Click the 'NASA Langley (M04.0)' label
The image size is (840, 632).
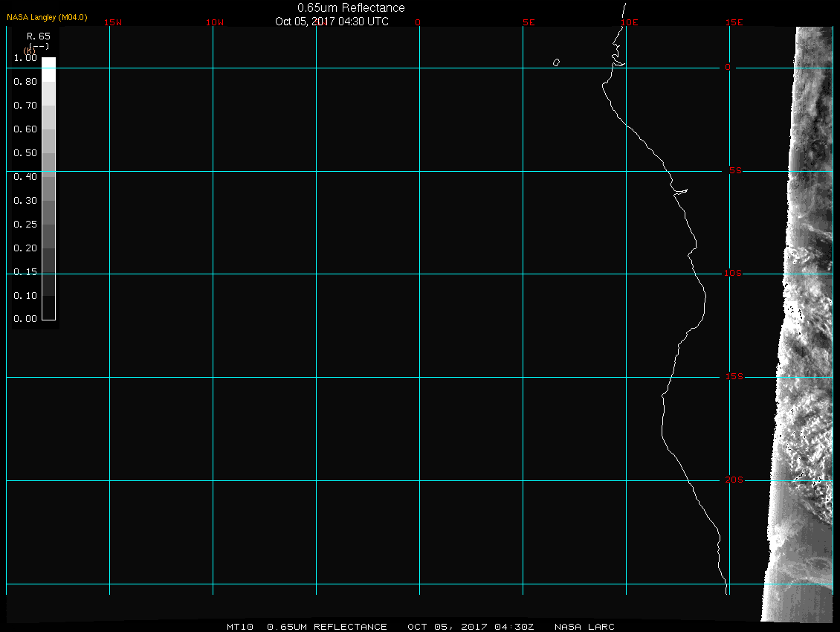pos(47,17)
